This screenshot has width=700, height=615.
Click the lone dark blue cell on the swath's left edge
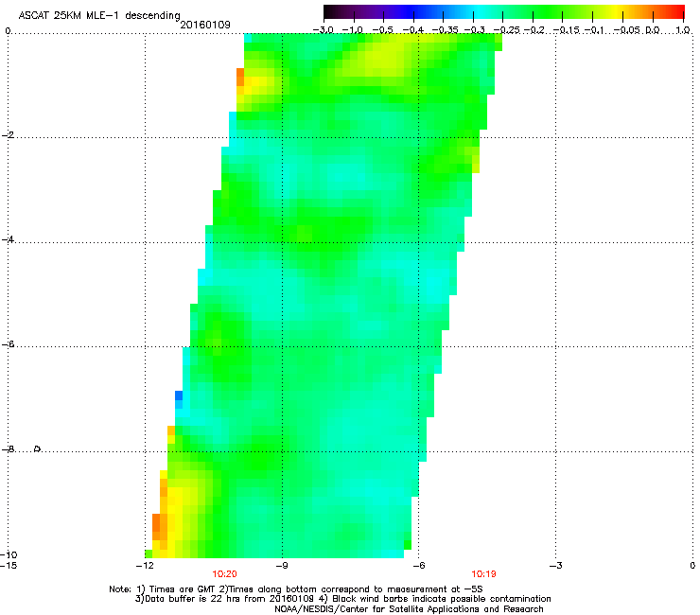tap(179, 395)
